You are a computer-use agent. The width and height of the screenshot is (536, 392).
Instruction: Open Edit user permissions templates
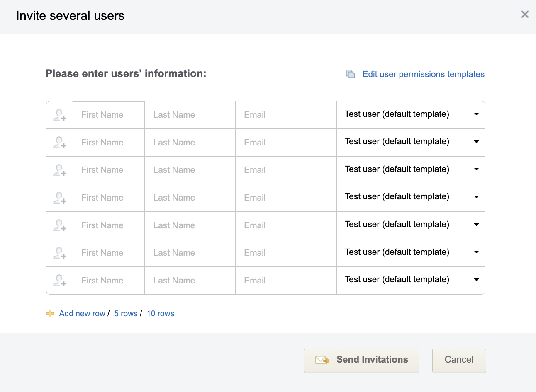[423, 74]
